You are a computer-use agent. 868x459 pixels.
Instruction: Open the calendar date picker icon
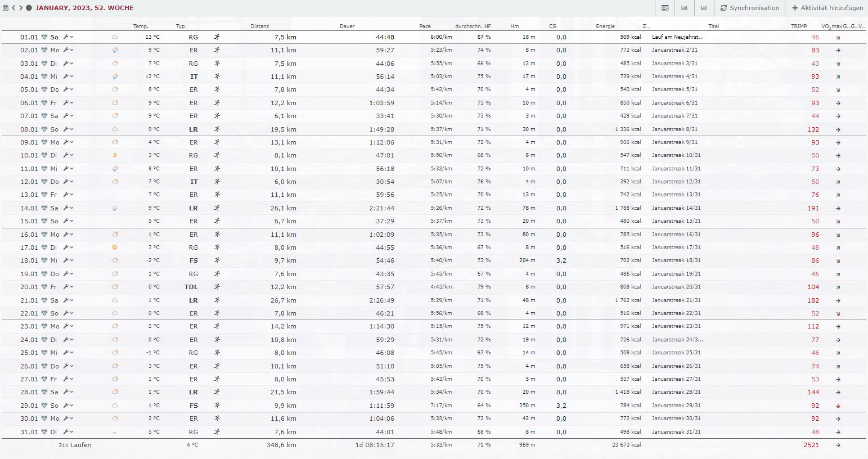(x=6, y=8)
